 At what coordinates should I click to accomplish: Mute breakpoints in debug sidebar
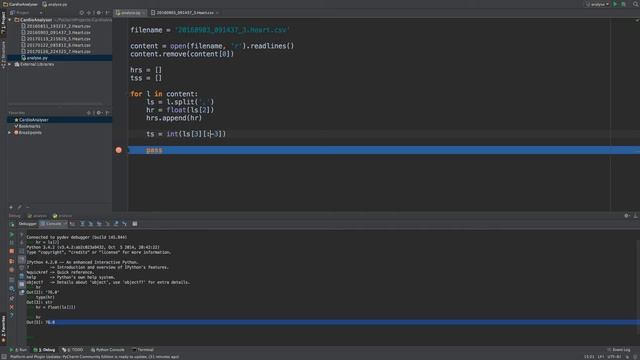coord(11,270)
